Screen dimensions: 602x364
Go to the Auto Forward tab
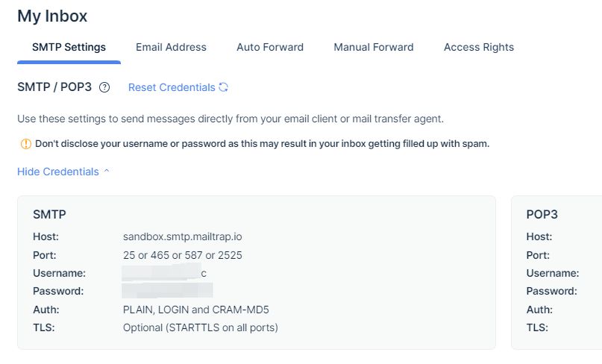pyautogui.click(x=270, y=47)
